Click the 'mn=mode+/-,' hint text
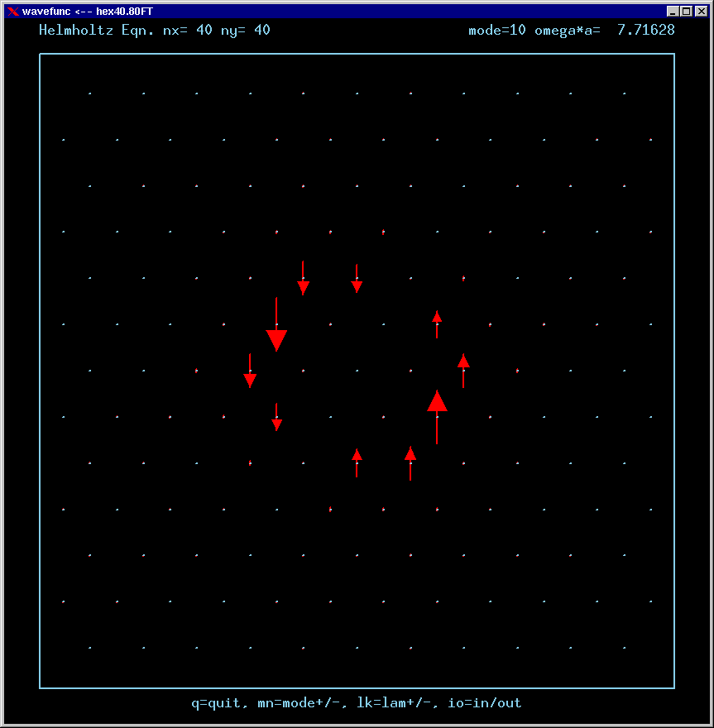This screenshot has height=728, width=714. (x=303, y=703)
